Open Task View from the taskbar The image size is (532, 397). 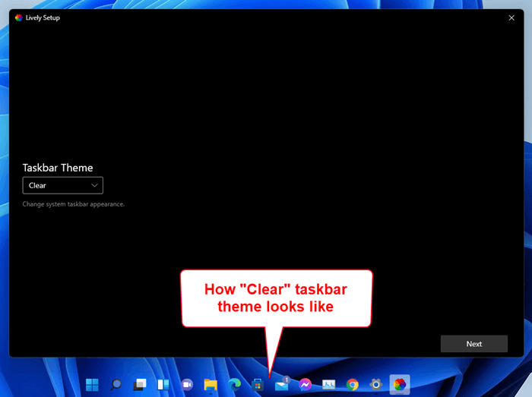(139, 384)
